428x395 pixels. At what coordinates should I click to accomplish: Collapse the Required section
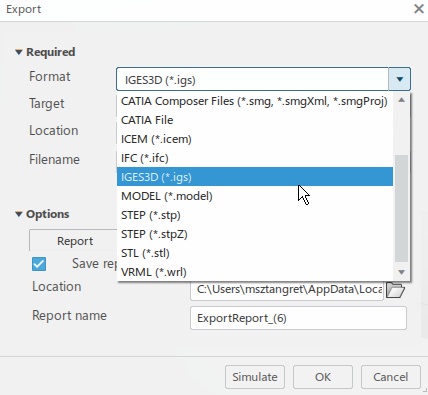pyautogui.click(x=19, y=52)
